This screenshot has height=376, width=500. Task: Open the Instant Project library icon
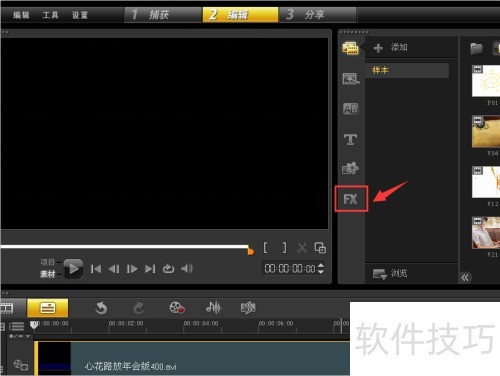coord(351,79)
